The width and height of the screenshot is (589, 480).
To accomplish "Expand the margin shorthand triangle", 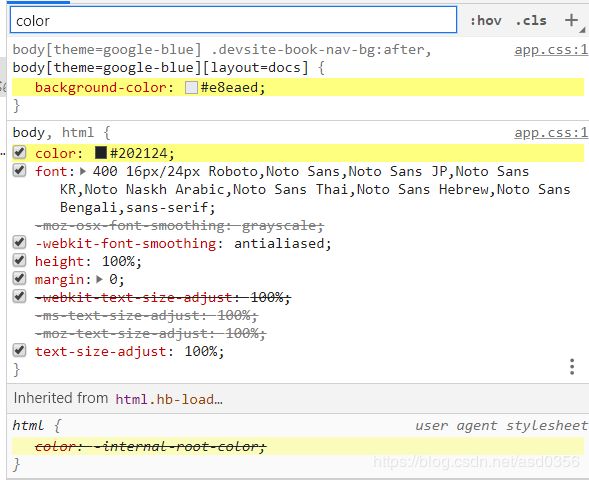I will point(100,279).
